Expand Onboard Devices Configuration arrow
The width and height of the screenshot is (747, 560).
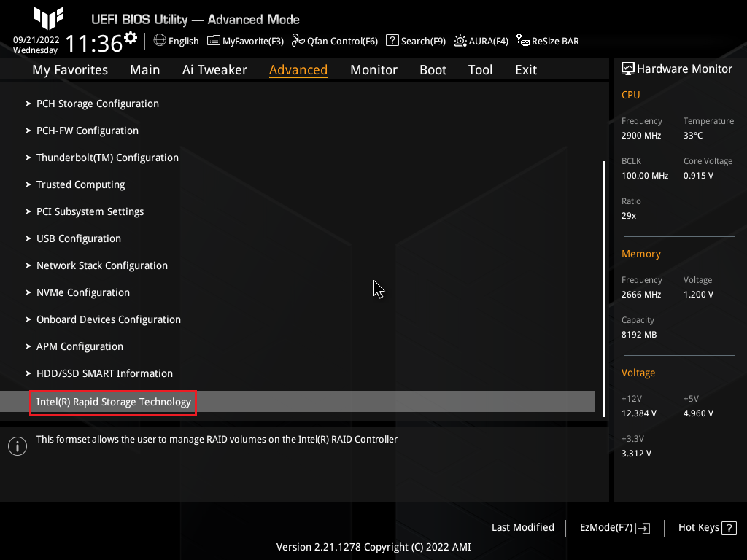[x=28, y=319]
